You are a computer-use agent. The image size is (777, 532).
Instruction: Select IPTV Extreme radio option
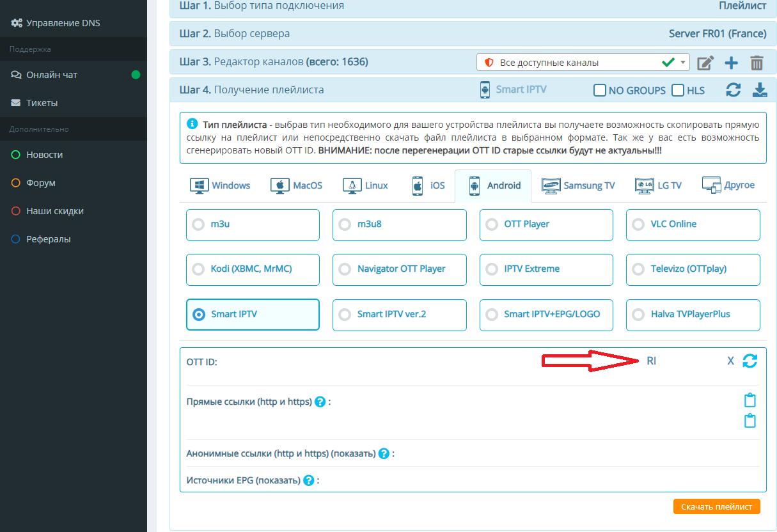tap(546, 269)
